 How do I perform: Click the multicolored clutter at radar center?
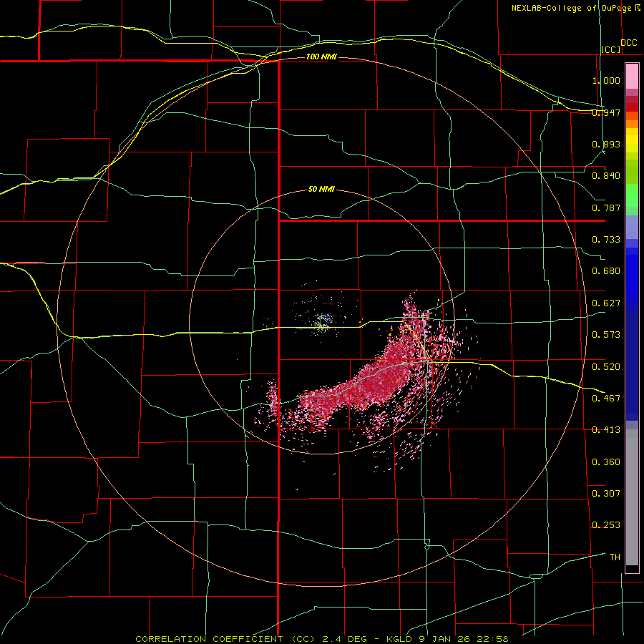click(323, 321)
